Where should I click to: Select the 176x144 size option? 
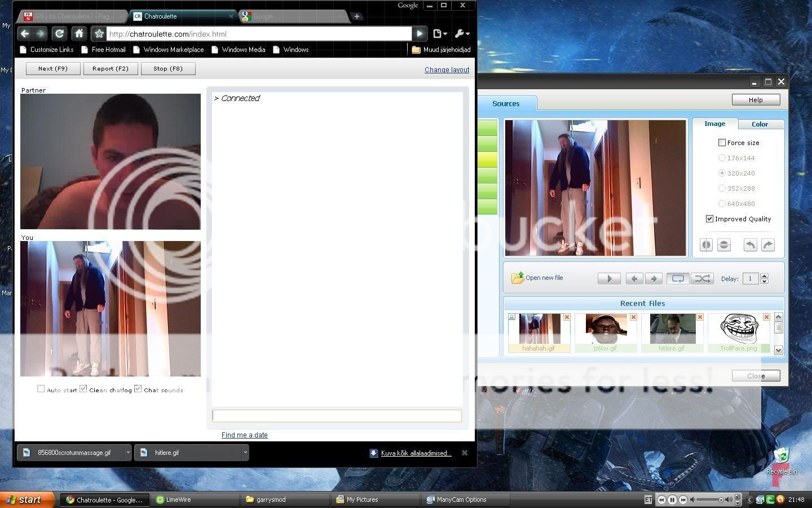[722, 158]
